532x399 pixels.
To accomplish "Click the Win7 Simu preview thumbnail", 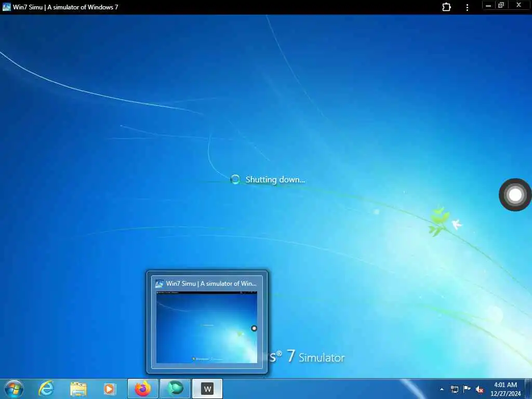I will 207,327.
